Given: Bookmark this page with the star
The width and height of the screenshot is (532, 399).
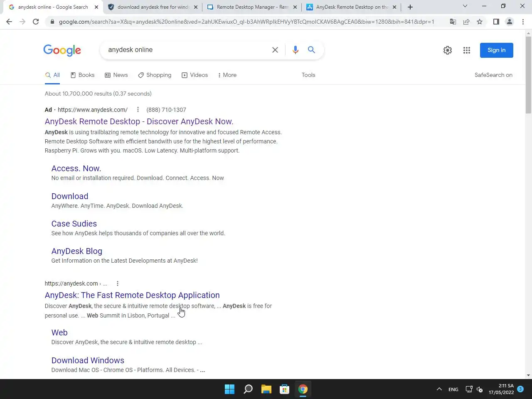Looking at the screenshot, I should (x=480, y=22).
